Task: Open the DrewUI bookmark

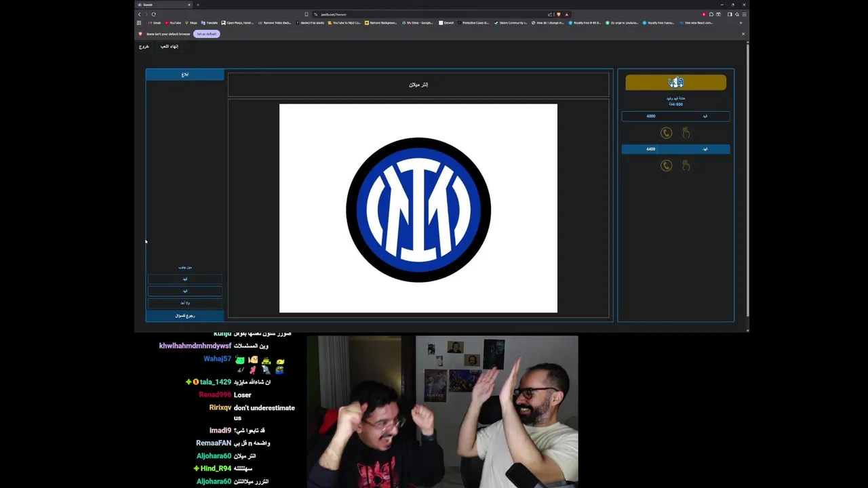Action: click(x=446, y=23)
